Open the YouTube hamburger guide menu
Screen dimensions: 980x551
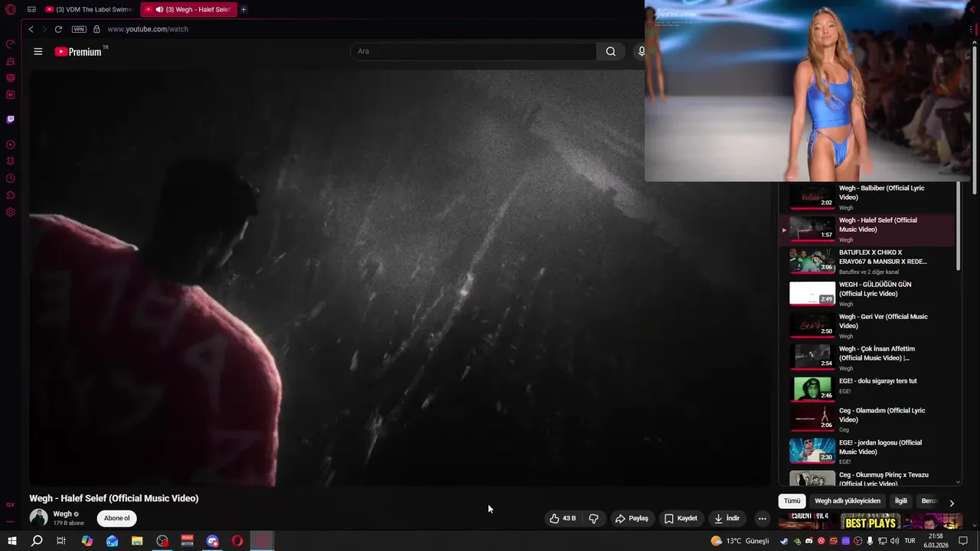(38, 51)
